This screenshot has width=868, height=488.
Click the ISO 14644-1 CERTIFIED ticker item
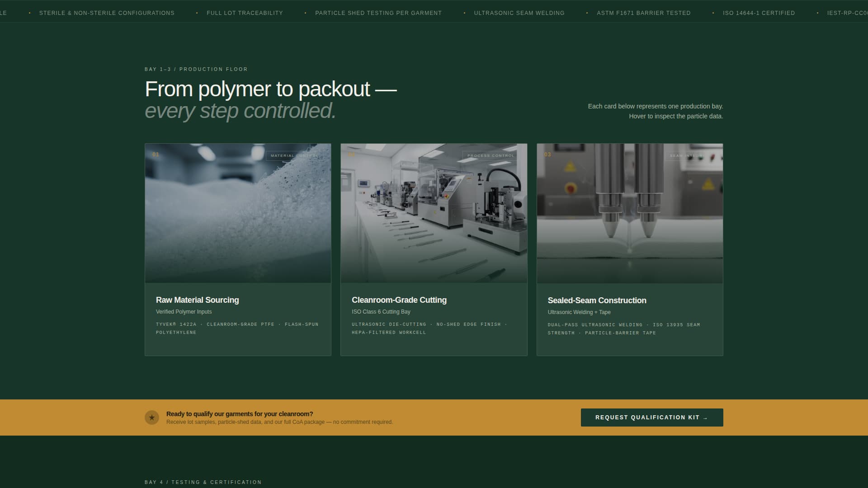(x=759, y=13)
